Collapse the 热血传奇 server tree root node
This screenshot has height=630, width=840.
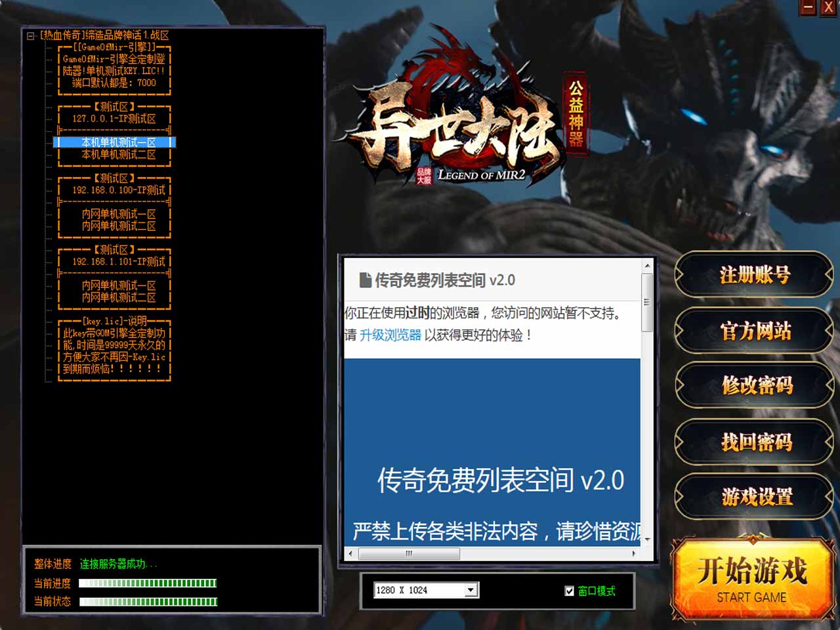coord(31,35)
